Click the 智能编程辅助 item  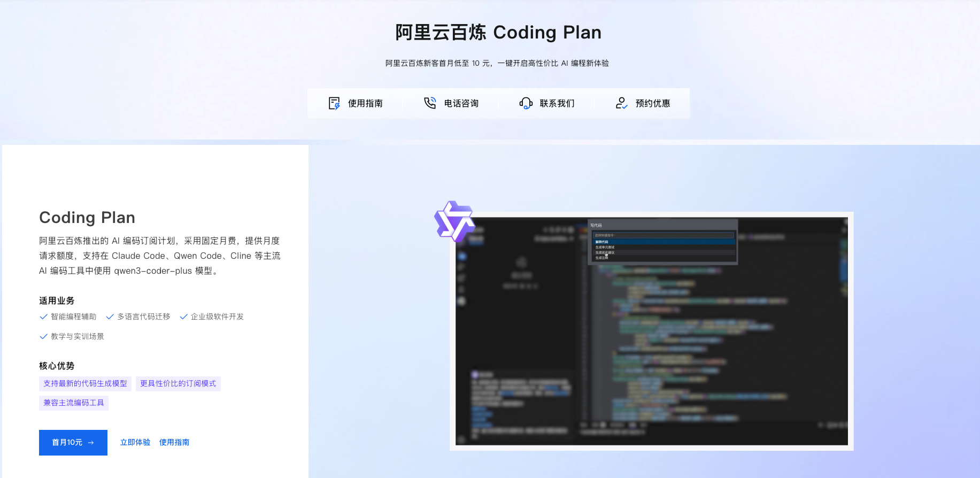[68, 317]
